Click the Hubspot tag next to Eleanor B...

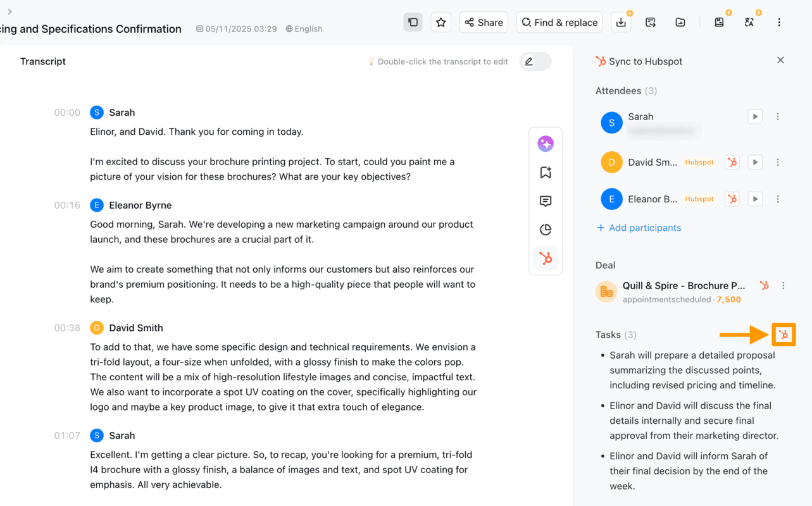(x=699, y=199)
